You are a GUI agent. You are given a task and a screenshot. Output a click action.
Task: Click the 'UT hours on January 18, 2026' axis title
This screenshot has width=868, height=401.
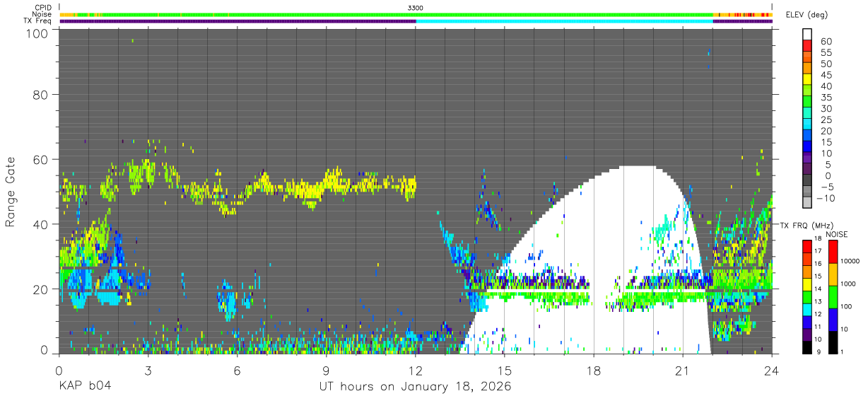click(x=416, y=386)
